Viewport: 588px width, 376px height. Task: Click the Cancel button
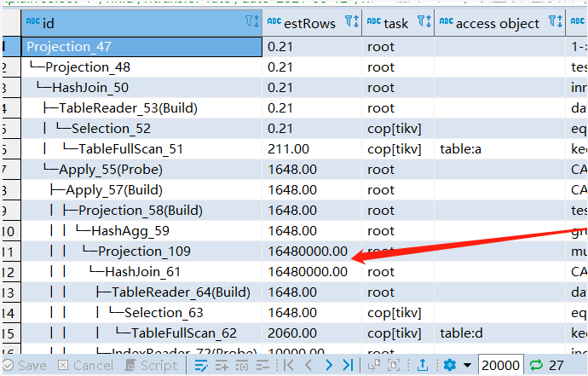(85, 366)
